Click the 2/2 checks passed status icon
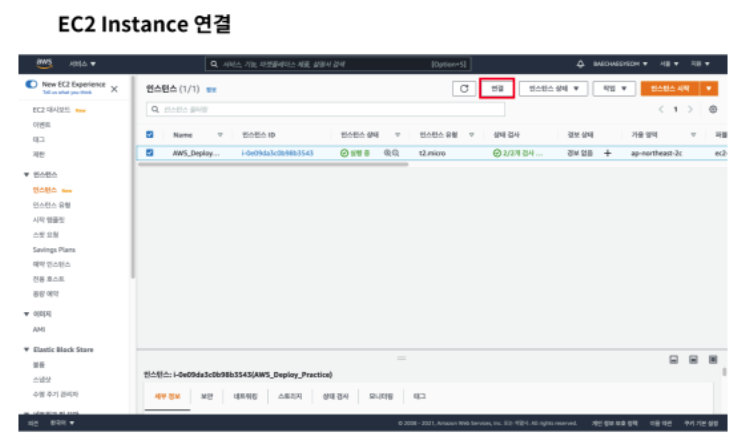 pyautogui.click(x=497, y=153)
